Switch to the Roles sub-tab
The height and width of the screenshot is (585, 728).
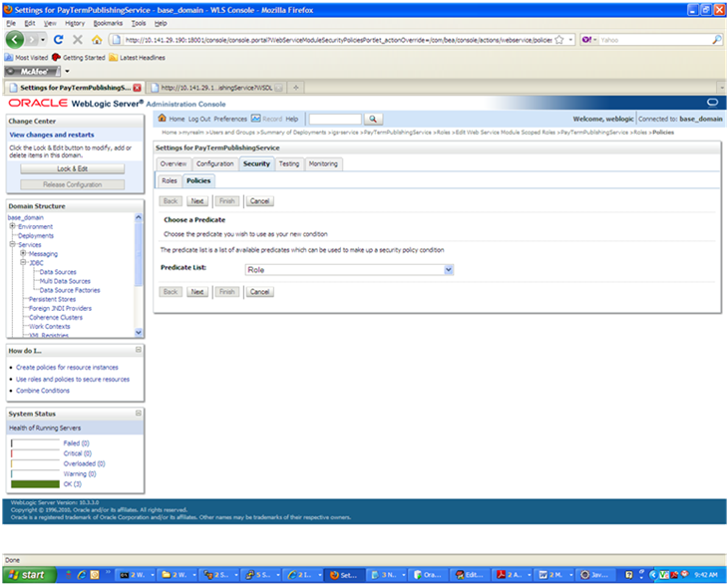pyautogui.click(x=170, y=181)
